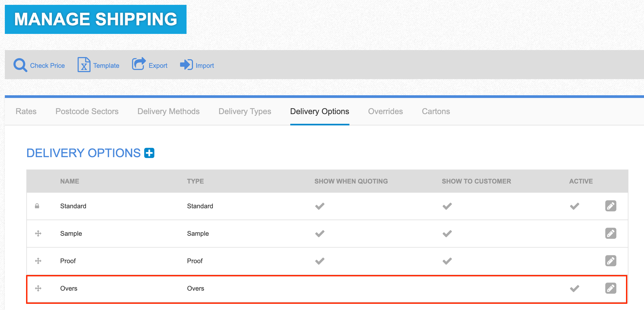The width and height of the screenshot is (644, 310).
Task: Click the Check Price magnifier icon
Action: click(x=20, y=65)
